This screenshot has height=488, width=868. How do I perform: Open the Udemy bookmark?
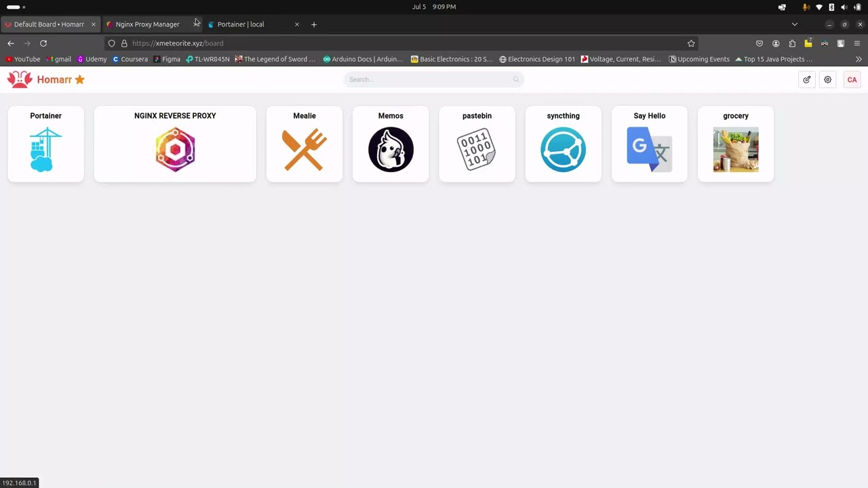point(92,59)
